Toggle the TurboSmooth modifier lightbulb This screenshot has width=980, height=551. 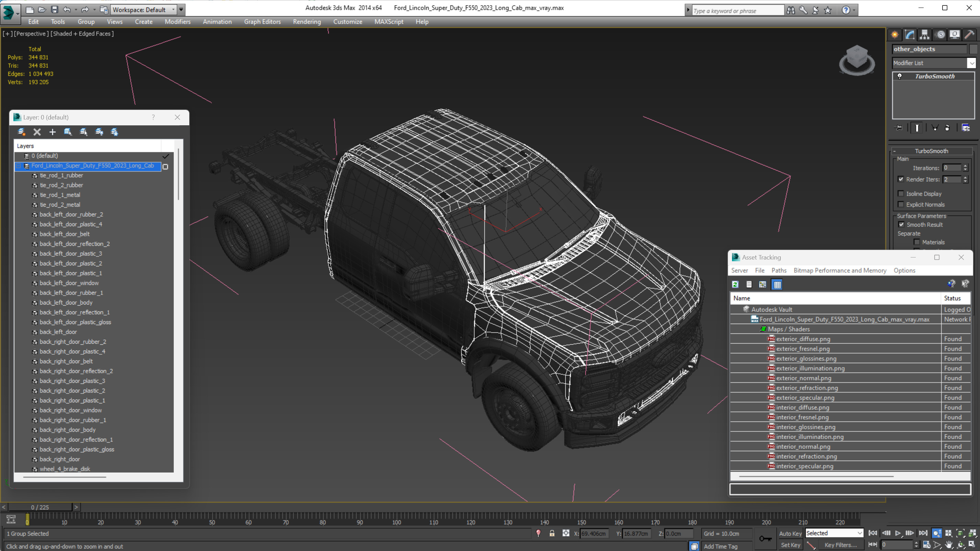click(900, 76)
